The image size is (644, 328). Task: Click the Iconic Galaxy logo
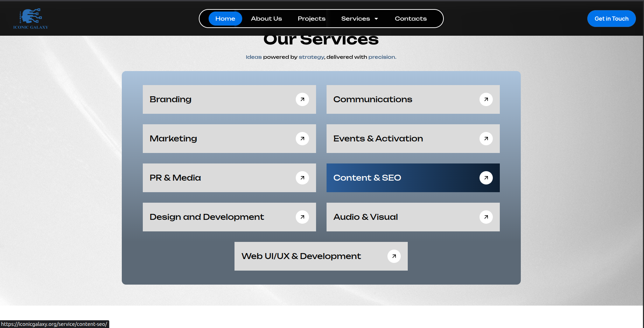coord(31,19)
